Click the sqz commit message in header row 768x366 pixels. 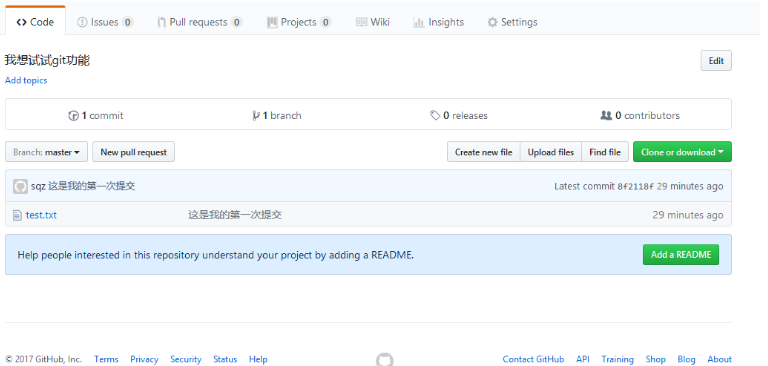coord(92,186)
